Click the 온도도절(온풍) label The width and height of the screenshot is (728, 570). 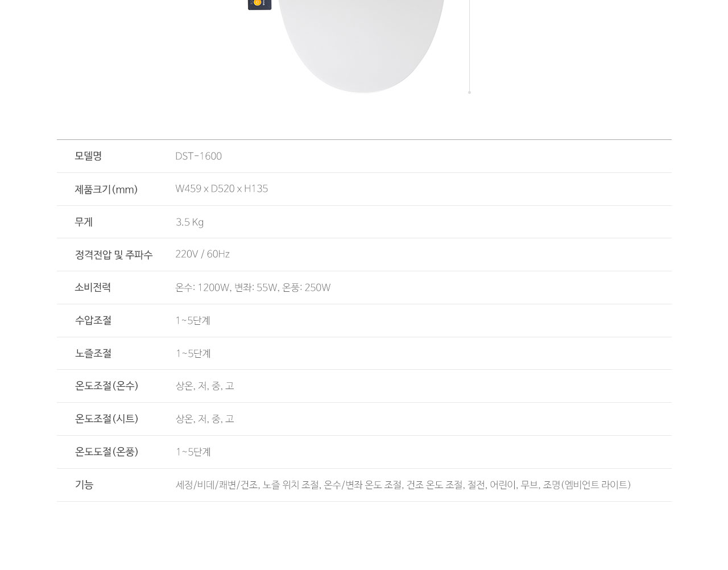(106, 452)
